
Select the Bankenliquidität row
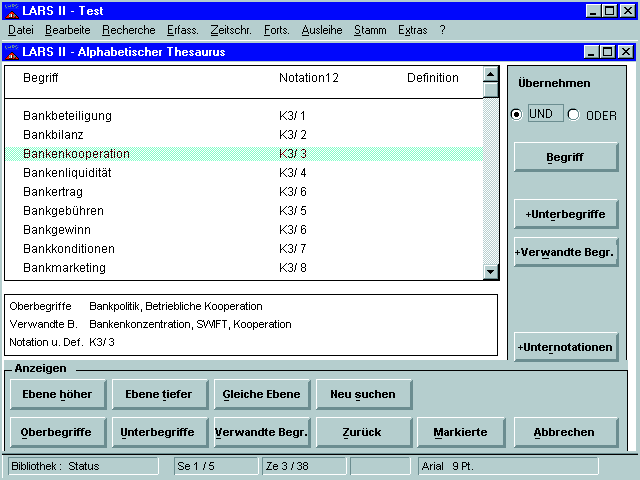click(244, 173)
